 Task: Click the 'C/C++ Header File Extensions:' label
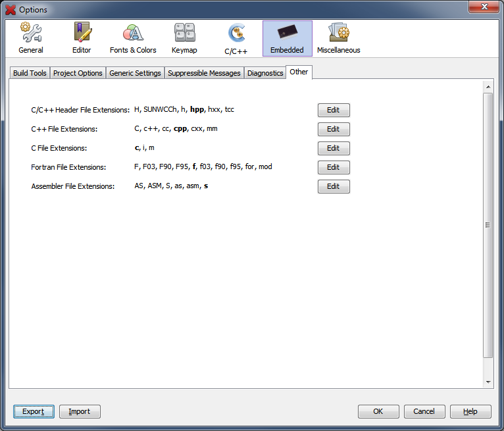click(80, 110)
